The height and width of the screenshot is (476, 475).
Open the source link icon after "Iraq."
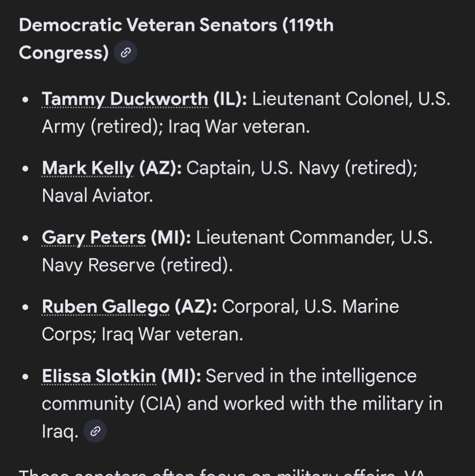point(95,431)
